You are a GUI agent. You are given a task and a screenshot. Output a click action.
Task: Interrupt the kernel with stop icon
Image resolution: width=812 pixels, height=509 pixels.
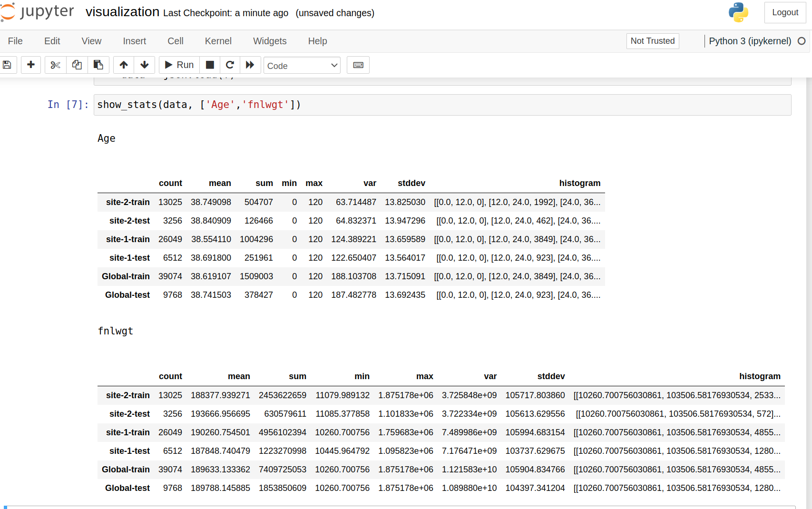210,65
